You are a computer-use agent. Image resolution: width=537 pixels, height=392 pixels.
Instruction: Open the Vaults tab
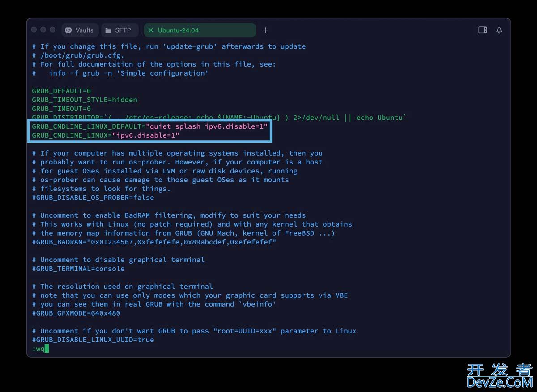tap(80, 30)
